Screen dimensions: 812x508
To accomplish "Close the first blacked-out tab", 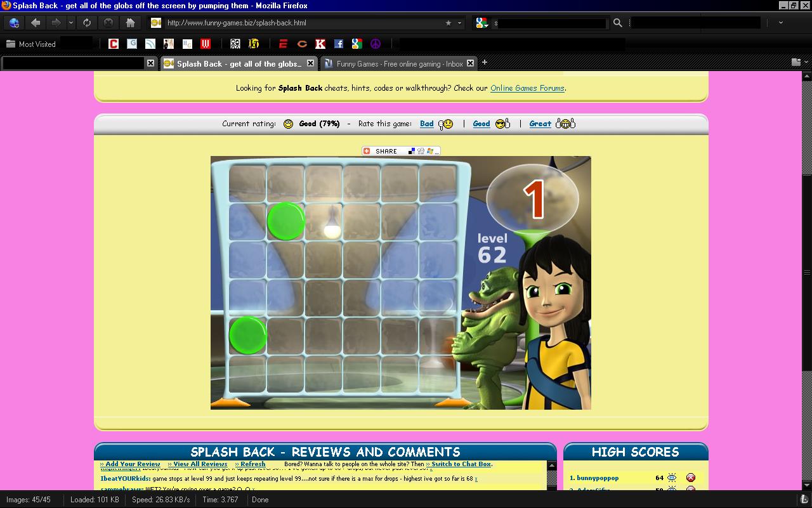I will pyautogui.click(x=150, y=63).
